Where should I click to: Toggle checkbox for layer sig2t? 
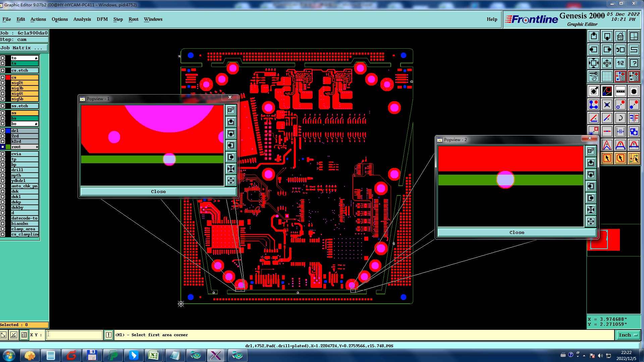(3, 83)
